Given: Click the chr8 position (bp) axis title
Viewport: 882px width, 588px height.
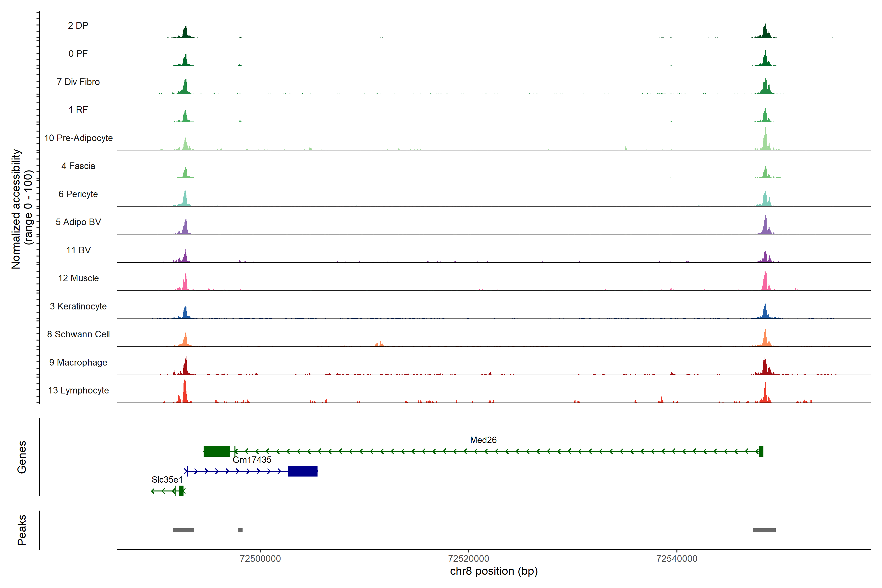Looking at the screenshot, I should pos(493,571).
